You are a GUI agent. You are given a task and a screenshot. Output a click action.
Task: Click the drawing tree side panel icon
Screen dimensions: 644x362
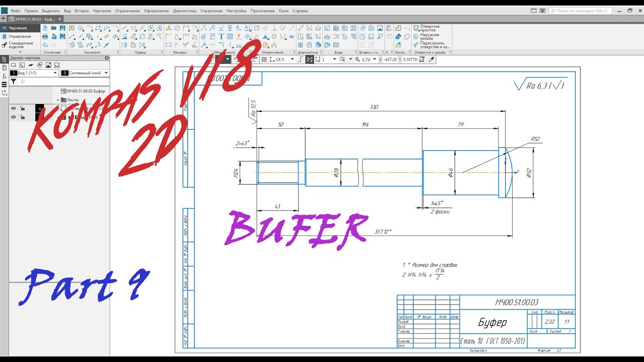4,59
